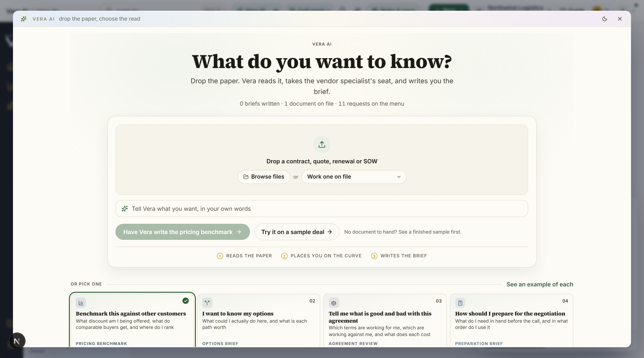Viewport: 644px width, 358px height.
Task: Click the upload arrow icon in drop zone
Action: coord(322,144)
